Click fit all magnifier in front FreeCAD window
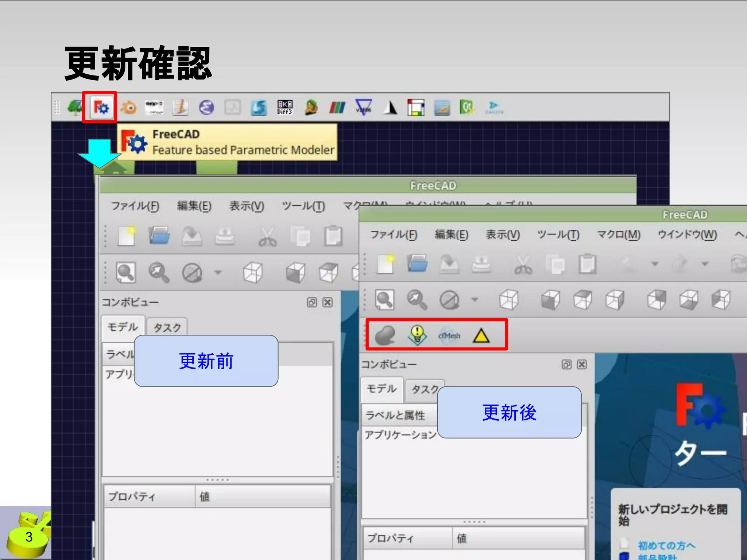 click(385, 300)
